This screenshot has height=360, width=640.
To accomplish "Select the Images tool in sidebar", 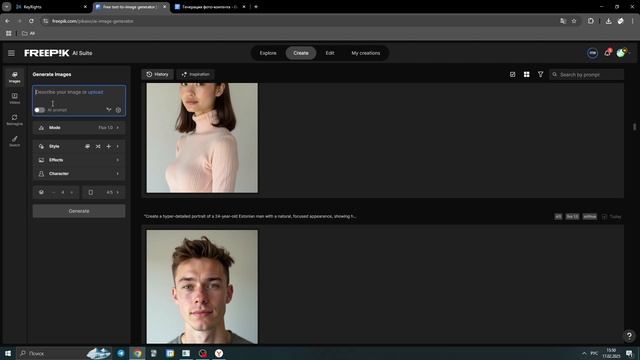I will click(15, 77).
